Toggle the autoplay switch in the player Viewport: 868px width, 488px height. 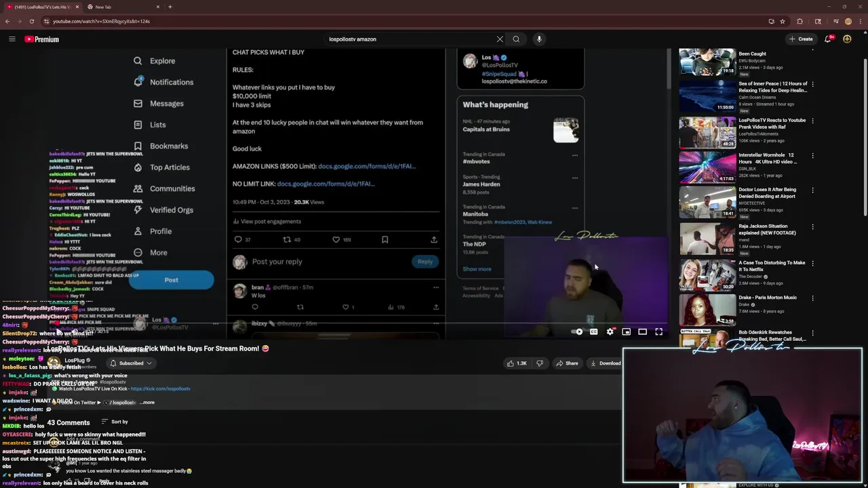(x=577, y=332)
